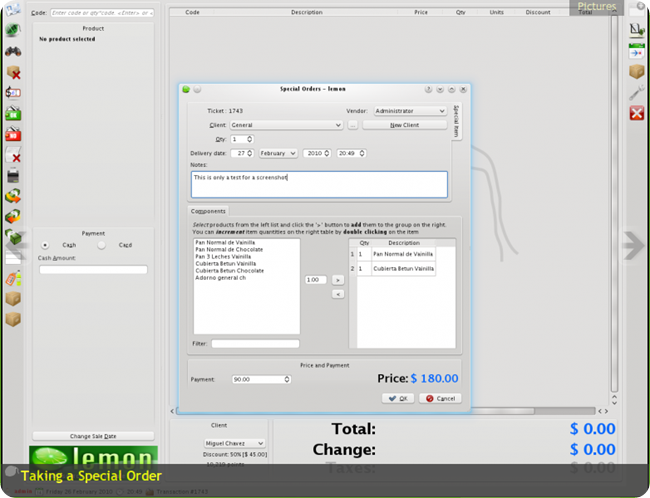Confirm the special order with OK
The image size is (650, 498).
pos(398,398)
